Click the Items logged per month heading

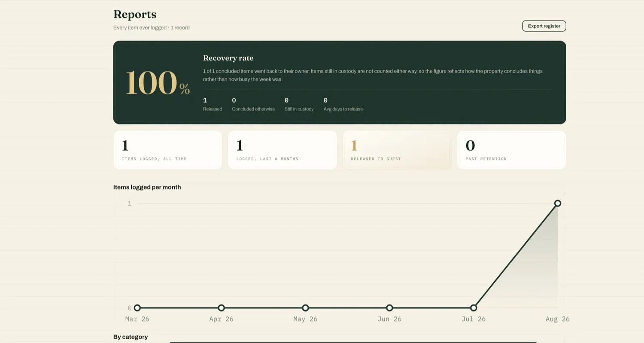coord(147,187)
